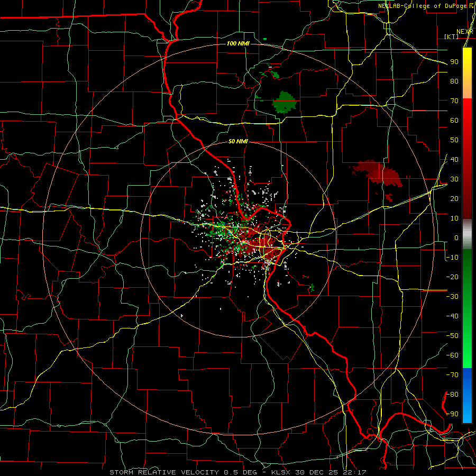Screen dimensions: 476x476
Task: Click "STORM RELATIVE VELOCITY" in the bottom caption
Action: pos(164,472)
